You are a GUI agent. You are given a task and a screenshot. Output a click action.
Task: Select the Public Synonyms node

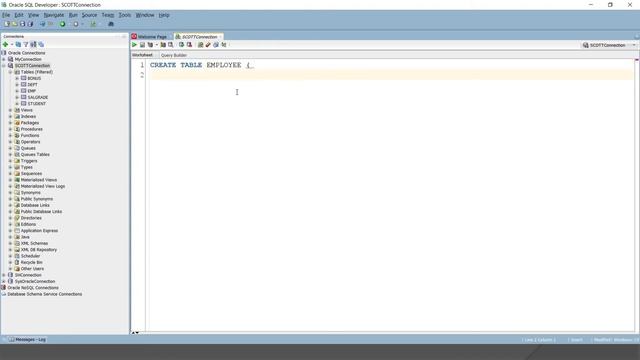coord(37,199)
